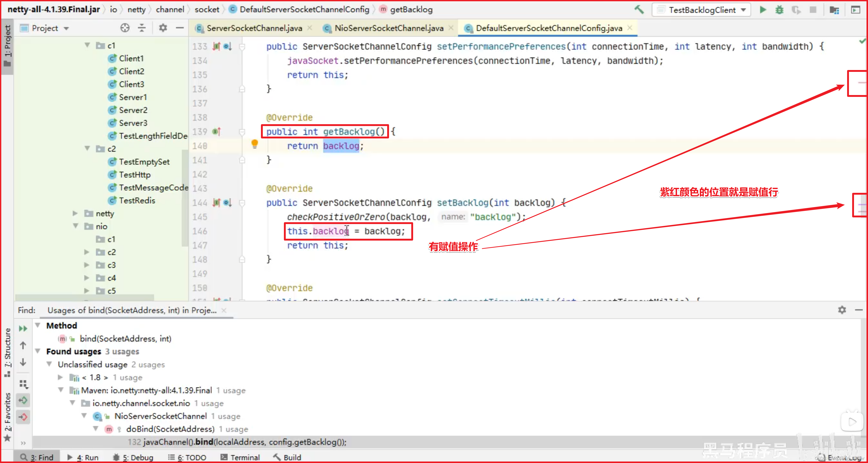Select doBind(SocketAddress) usage node

click(x=170, y=429)
